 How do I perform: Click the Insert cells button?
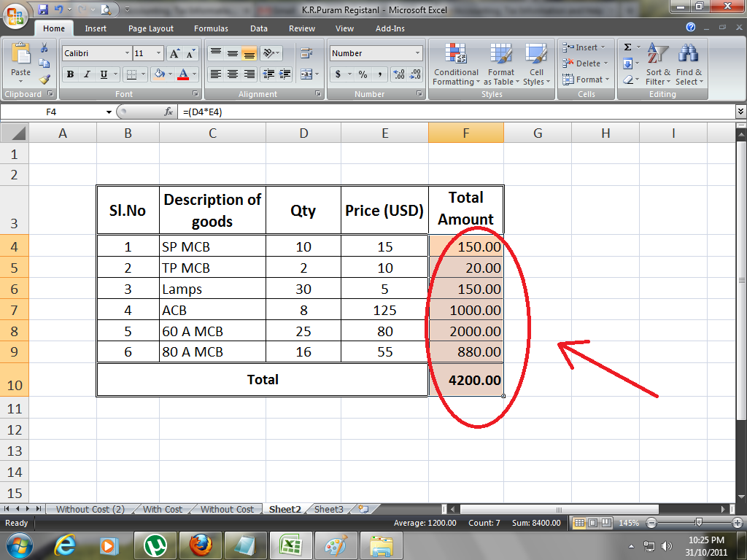coord(583,47)
